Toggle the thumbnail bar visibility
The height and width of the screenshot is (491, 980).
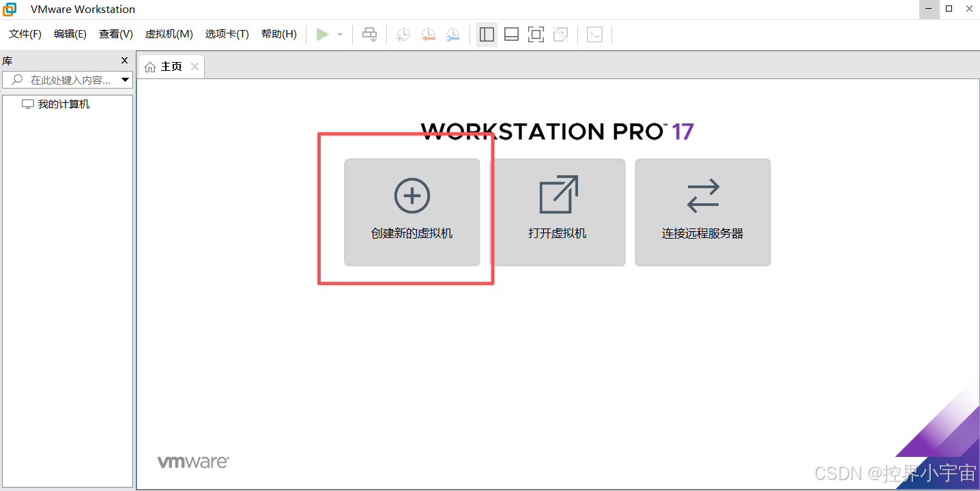pos(511,34)
